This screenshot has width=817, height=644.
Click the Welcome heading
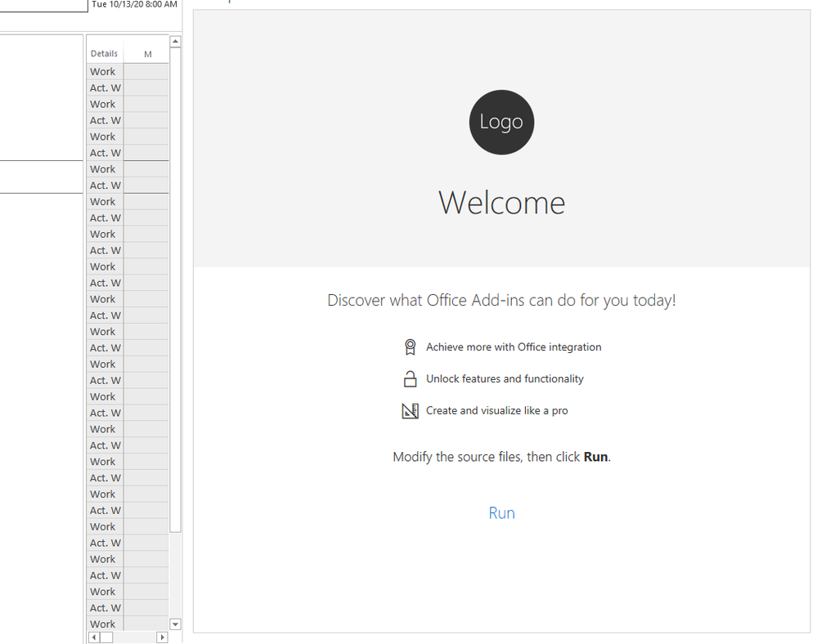(x=501, y=203)
